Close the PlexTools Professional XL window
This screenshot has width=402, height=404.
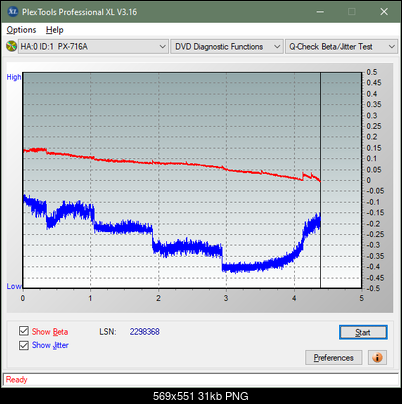tap(384, 12)
